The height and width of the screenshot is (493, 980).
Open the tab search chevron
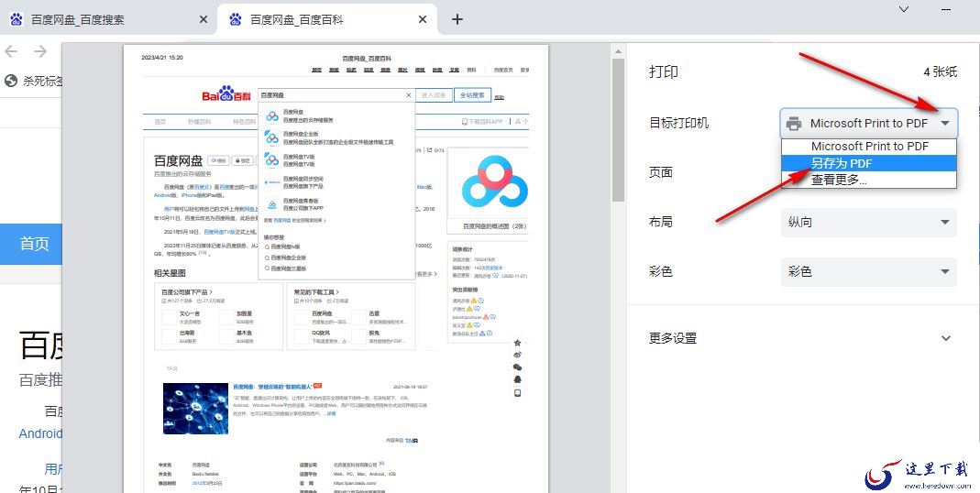(x=904, y=9)
